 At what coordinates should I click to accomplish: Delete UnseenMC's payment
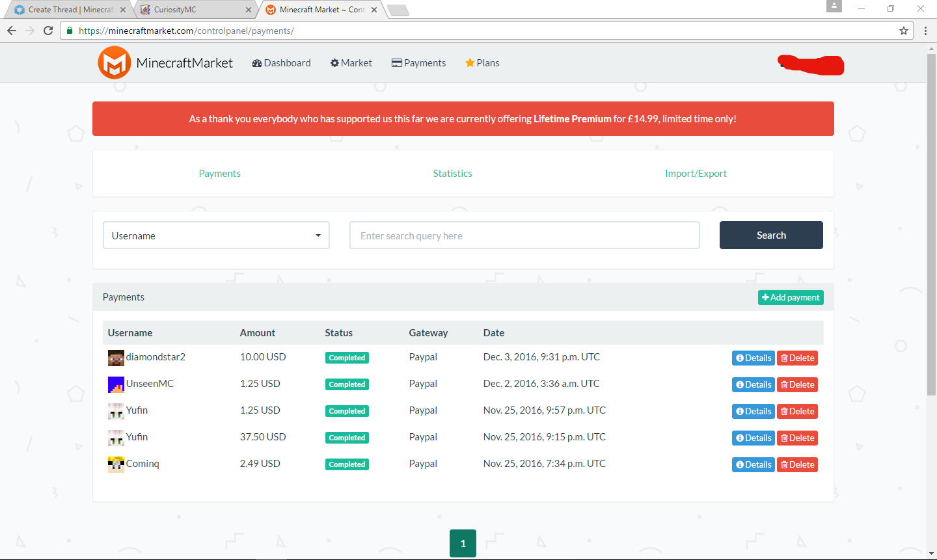click(x=797, y=385)
